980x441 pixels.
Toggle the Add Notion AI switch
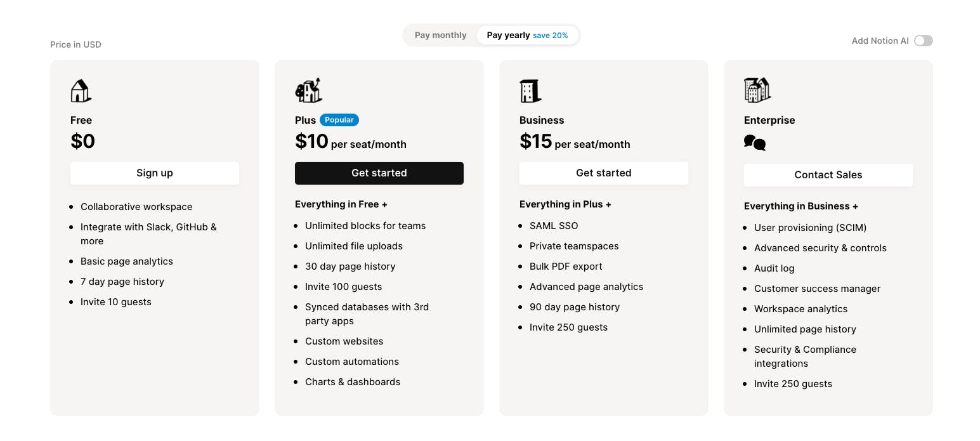pyautogui.click(x=924, y=40)
